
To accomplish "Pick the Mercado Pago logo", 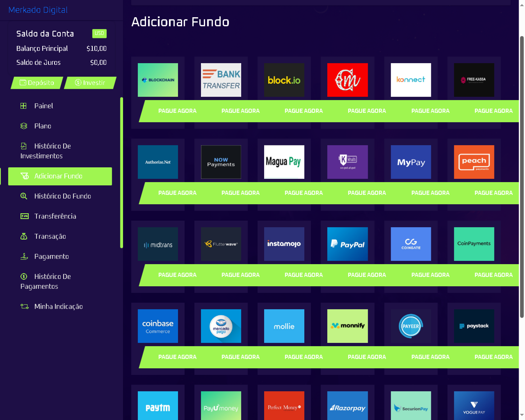I will point(221,326).
